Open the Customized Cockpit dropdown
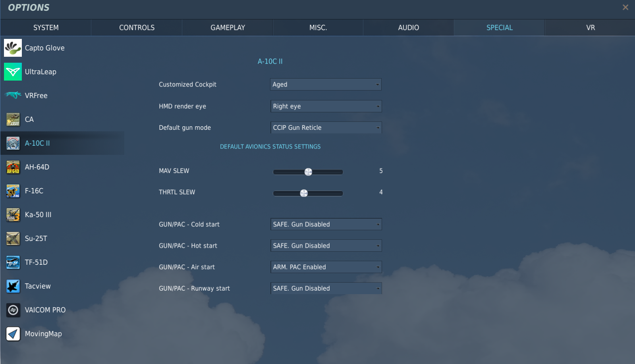The width and height of the screenshot is (635, 364). tap(326, 85)
